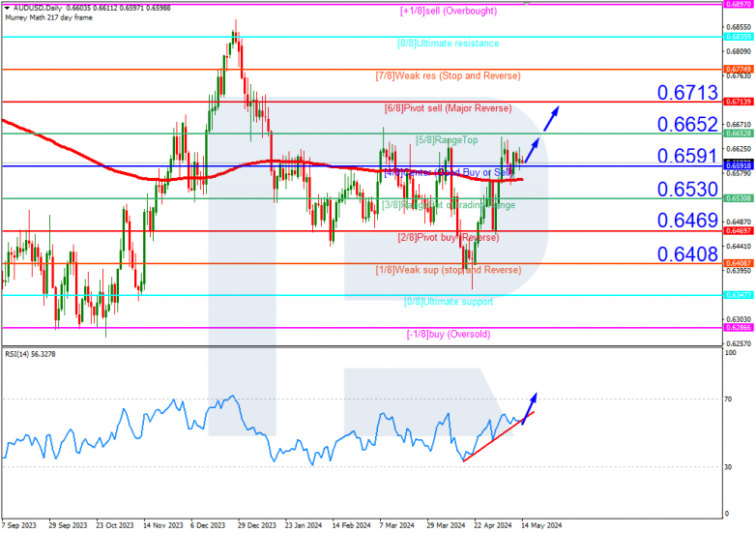The width and height of the screenshot is (756, 533).
Task: Select the orange 0.67749 price tag
Action: (739, 70)
